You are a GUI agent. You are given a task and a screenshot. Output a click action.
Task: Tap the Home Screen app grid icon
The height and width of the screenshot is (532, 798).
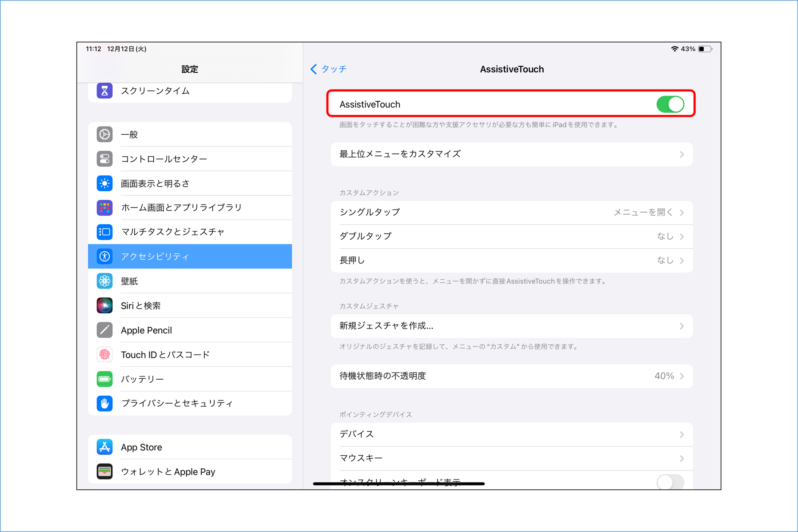coord(105,208)
